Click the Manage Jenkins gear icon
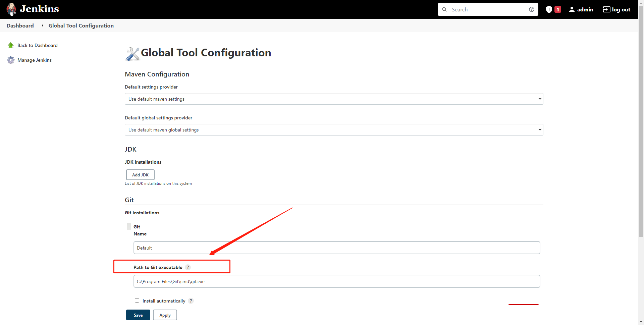644x325 pixels. tap(11, 60)
